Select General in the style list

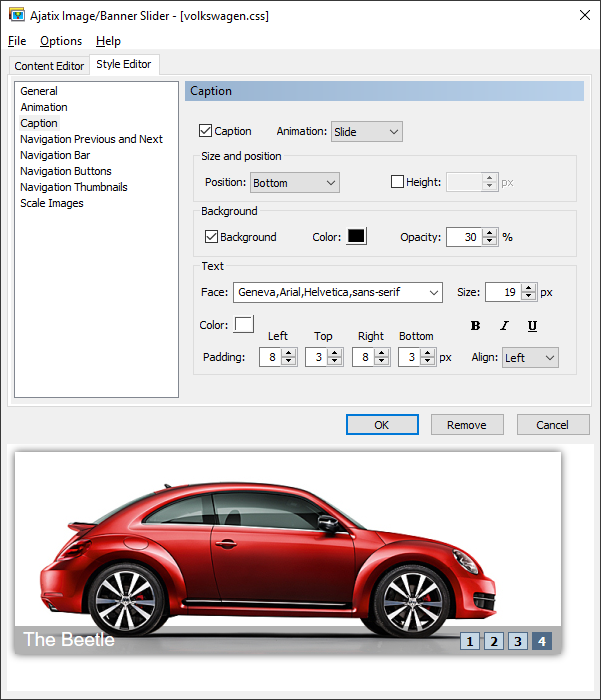tap(39, 91)
